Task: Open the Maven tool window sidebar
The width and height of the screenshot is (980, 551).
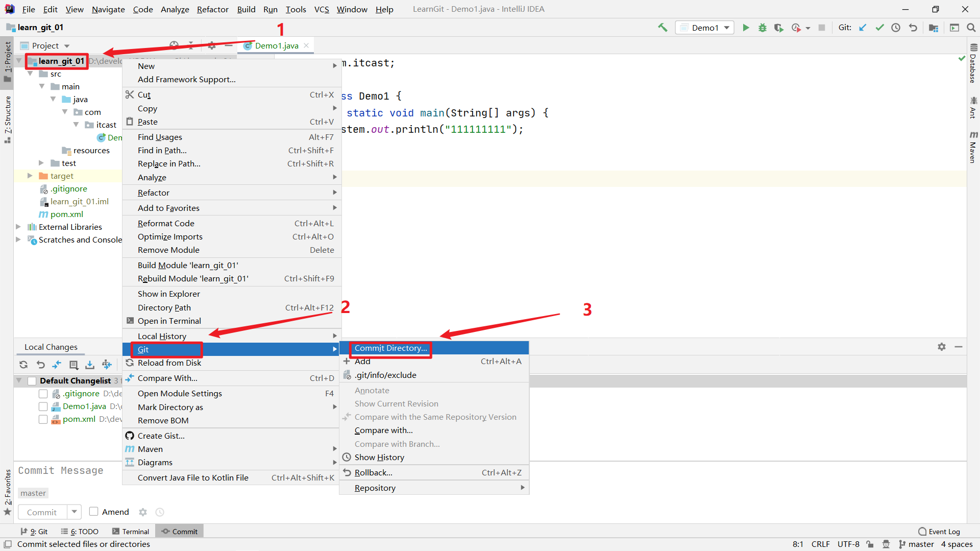Action: tap(973, 147)
